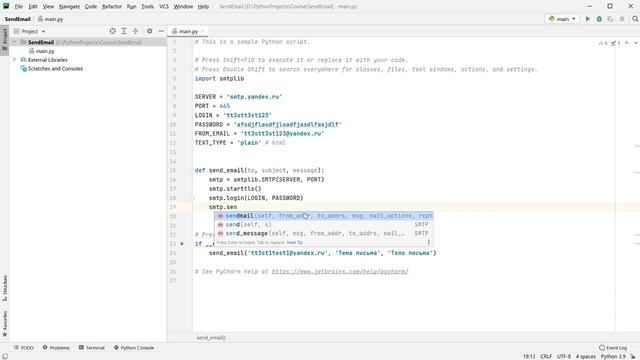Viewport: 640px width, 360px height.
Task: Select opened file locator icon in Project panel
Action: [x=113, y=31]
